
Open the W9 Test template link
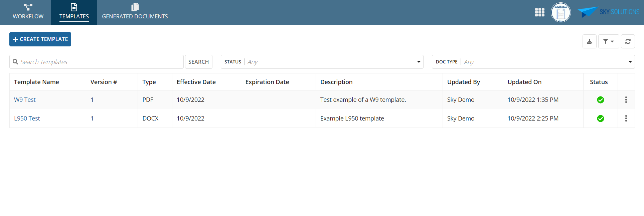pyautogui.click(x=25, y=99)
